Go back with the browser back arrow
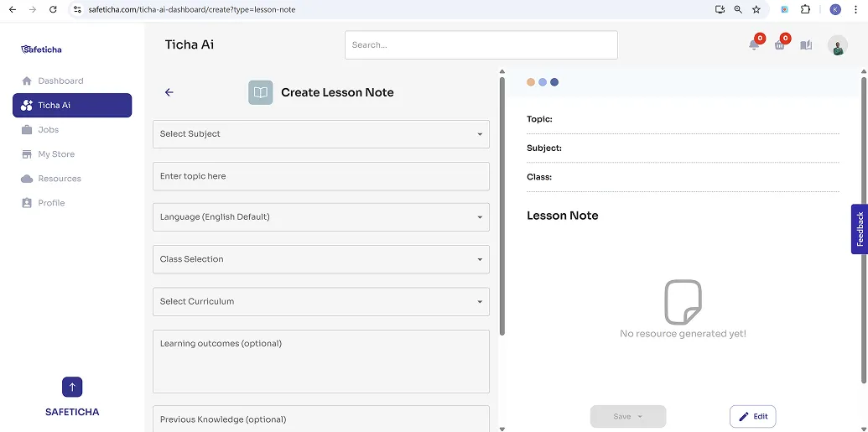868x432 pixels. (13, 9)
